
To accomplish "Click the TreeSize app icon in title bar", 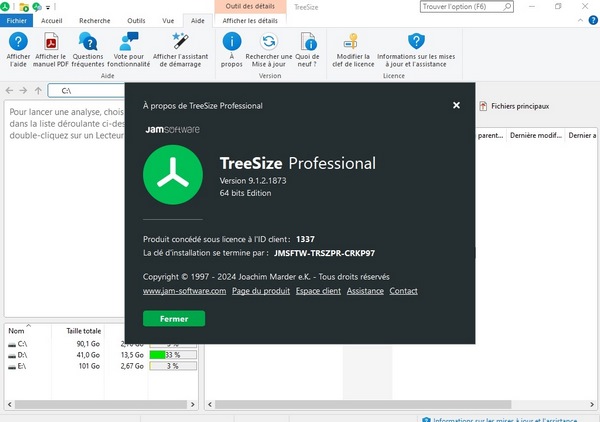I will coord(5,7).
